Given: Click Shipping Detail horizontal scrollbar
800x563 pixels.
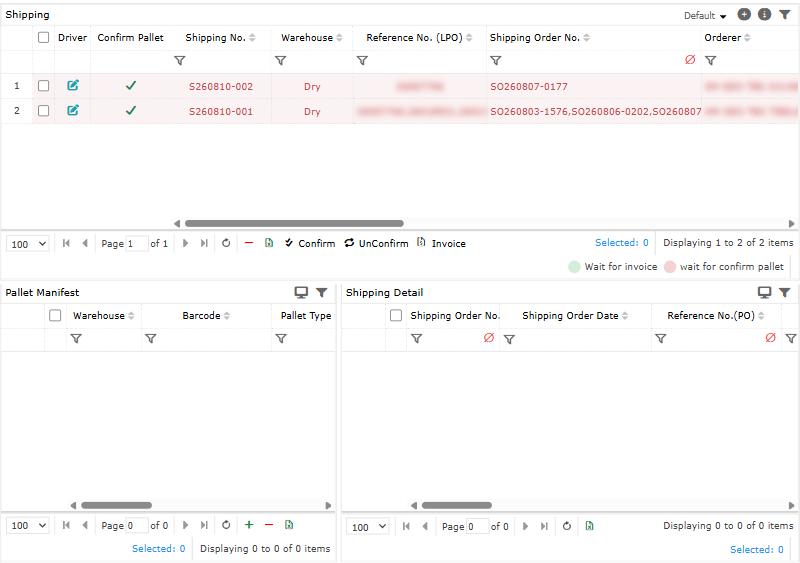Looking at the screenshot, I should tap(457, 505).
